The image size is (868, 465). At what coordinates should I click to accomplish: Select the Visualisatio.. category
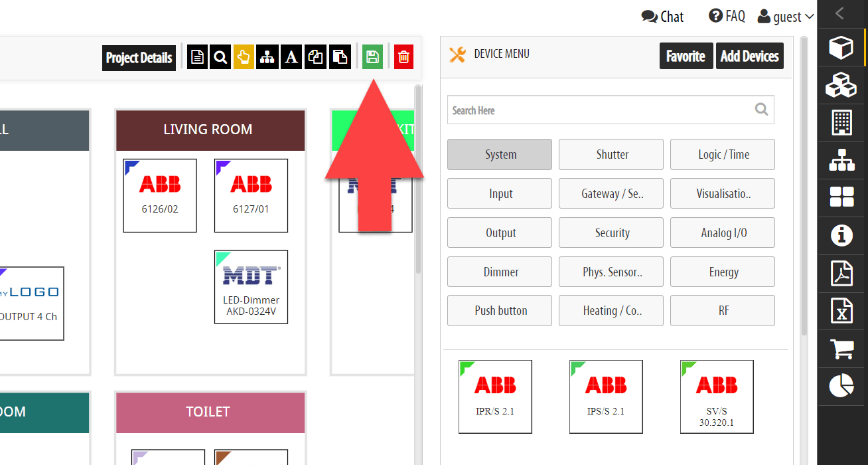(723, 194)
